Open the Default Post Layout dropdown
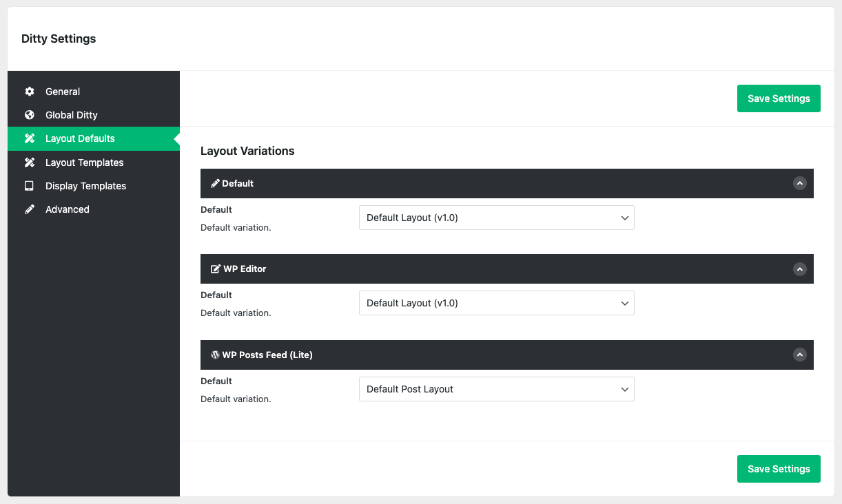The width and height of the screenshot is (842, 504). [x=496, y=389]
